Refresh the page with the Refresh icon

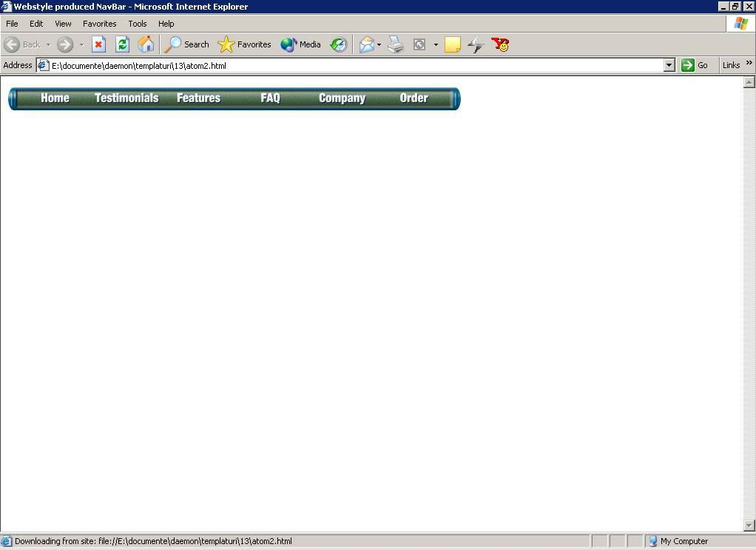pyautogui.click(x=122, y=44)
